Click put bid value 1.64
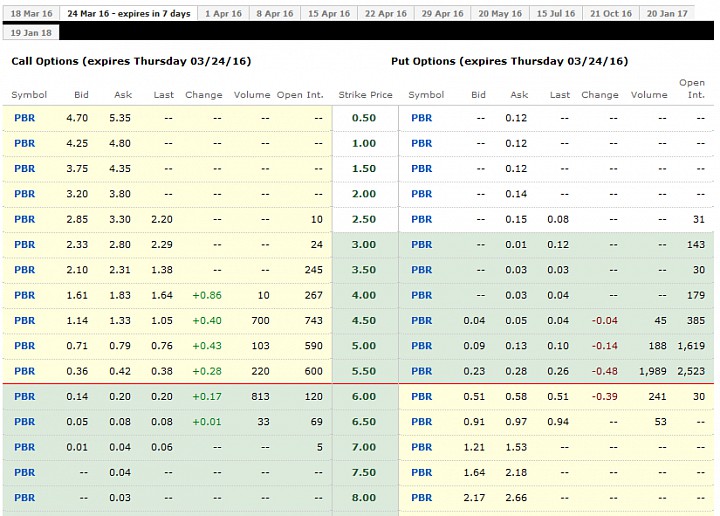 (474, 472)
